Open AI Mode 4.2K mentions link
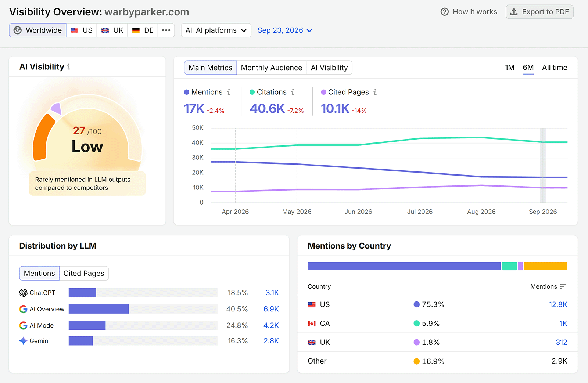Image resolution: width=588 pixels, height=383 pixels. [x=271, y=325]
